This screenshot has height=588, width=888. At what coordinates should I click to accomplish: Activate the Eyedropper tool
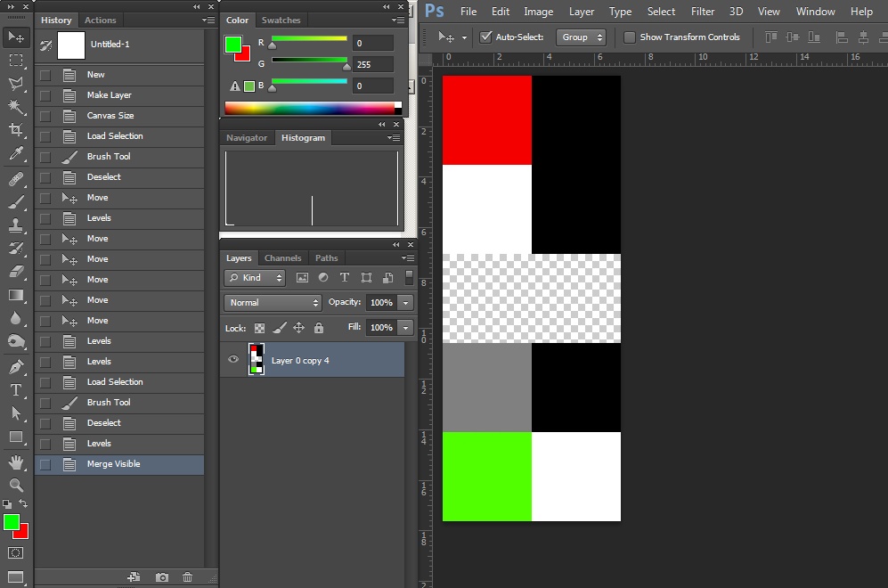(x=16, y=155)
